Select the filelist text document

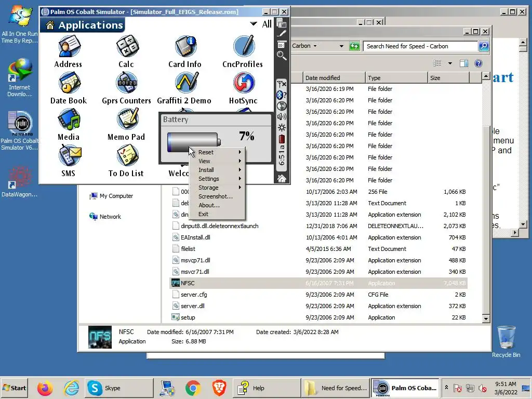(x=318, y=249)
